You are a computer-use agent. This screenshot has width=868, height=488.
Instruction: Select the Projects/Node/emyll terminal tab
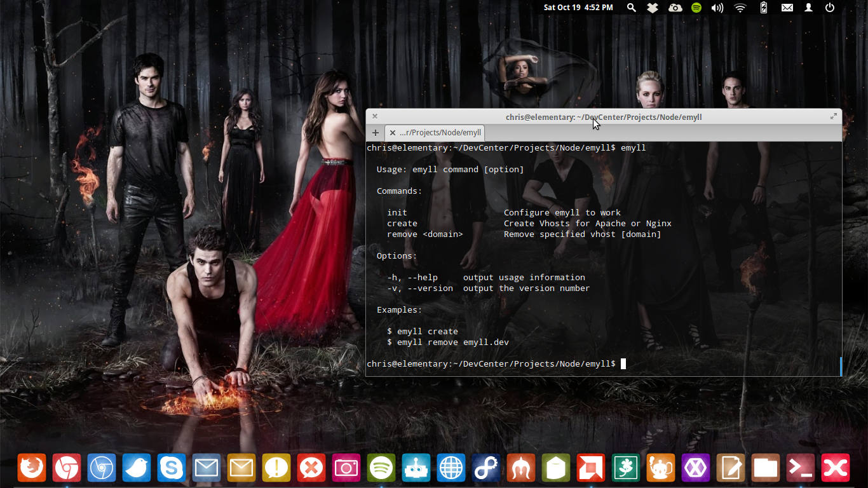click(x=435, y=133)
